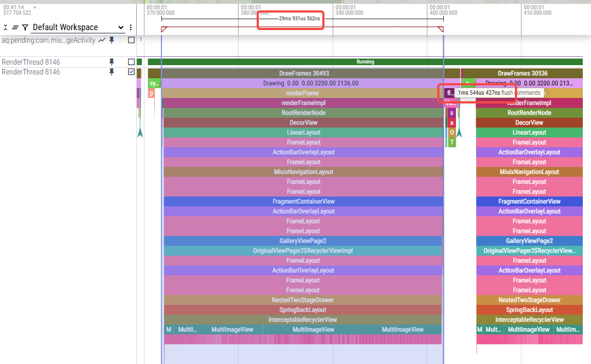Select renderFrameImpl slice under DrawFrames 30493
The width and height of the screenshot is (591, 364).
point(303,102)
